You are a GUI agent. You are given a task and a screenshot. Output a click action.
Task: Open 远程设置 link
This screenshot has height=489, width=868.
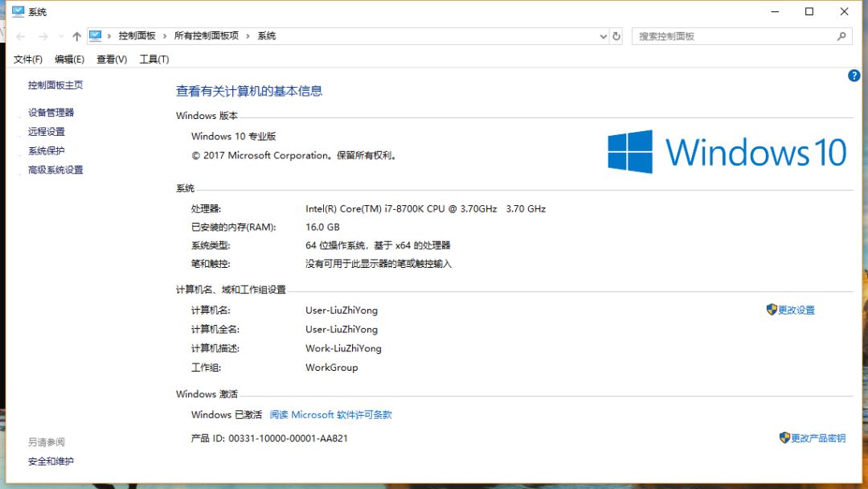[47, 132]
